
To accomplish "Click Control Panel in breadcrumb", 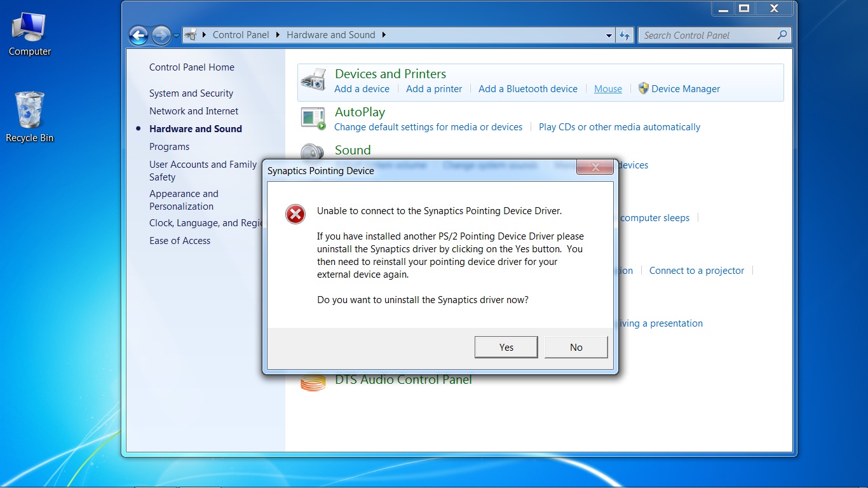I will click(x=241, y=35).
